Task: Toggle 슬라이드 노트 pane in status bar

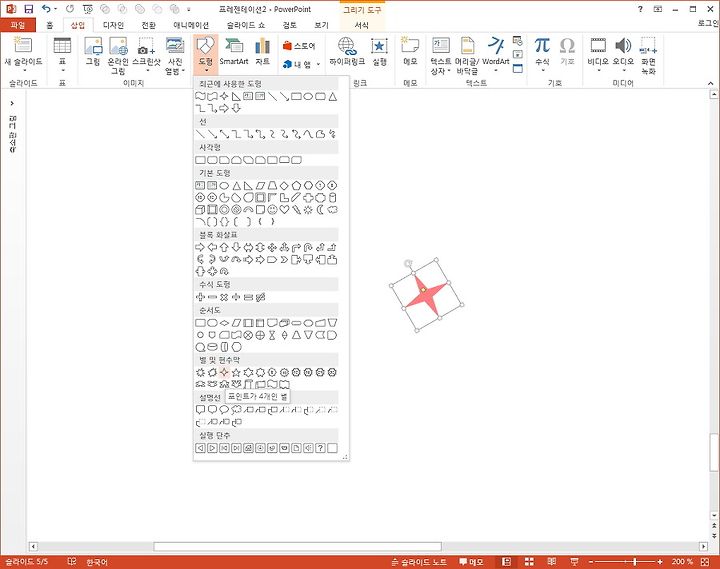Action: [418, 562]
